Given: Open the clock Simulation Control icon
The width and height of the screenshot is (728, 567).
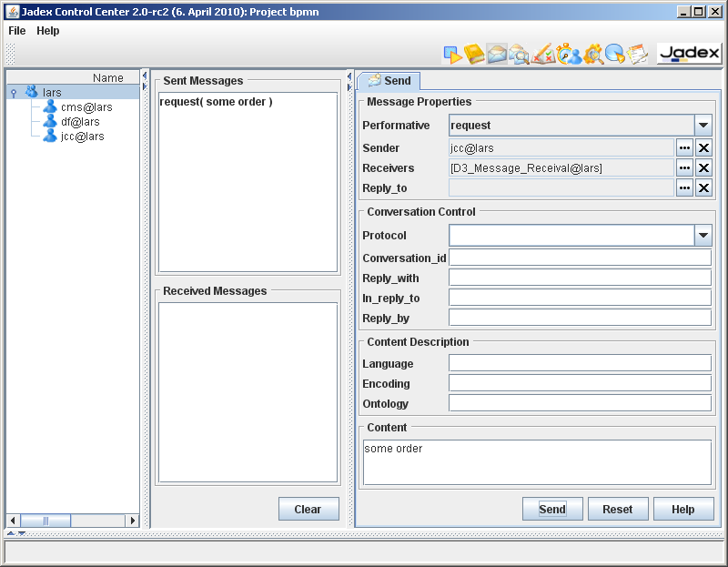Looking at the screenshot, I should click(569, 55).
